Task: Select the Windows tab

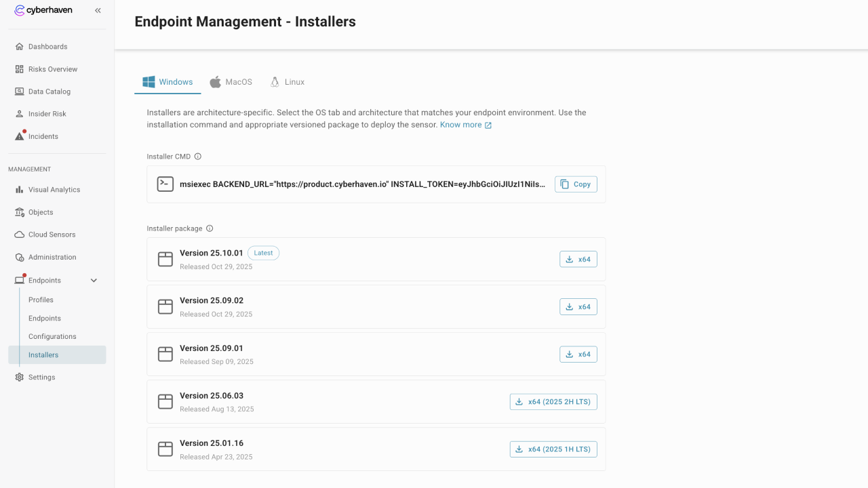Action: (x=167, y=82)
